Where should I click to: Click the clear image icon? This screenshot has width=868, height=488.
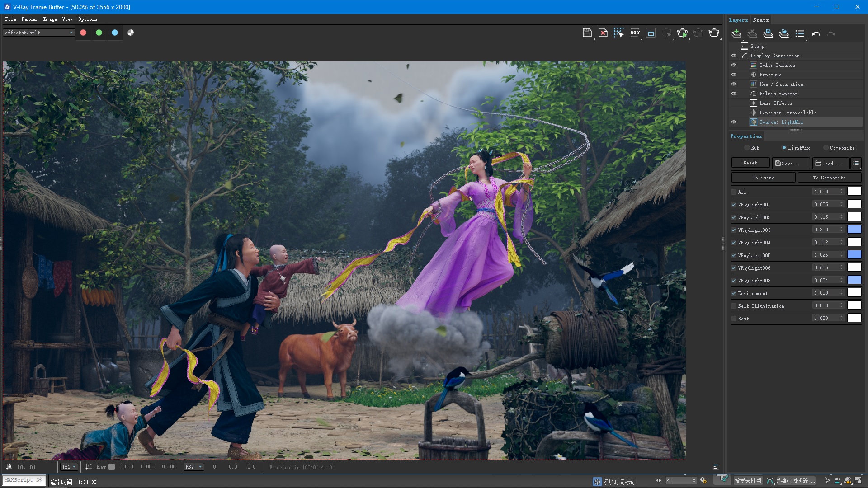603,33
